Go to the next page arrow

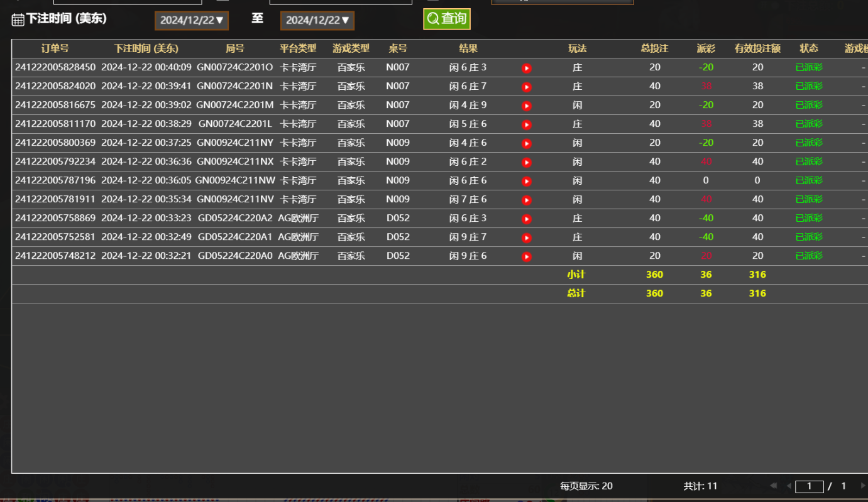(863, 486)
